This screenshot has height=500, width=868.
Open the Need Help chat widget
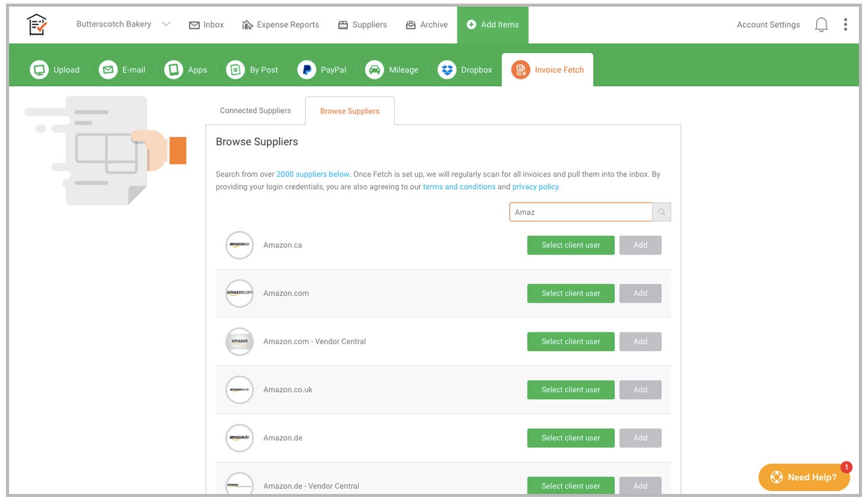[804, 477]
